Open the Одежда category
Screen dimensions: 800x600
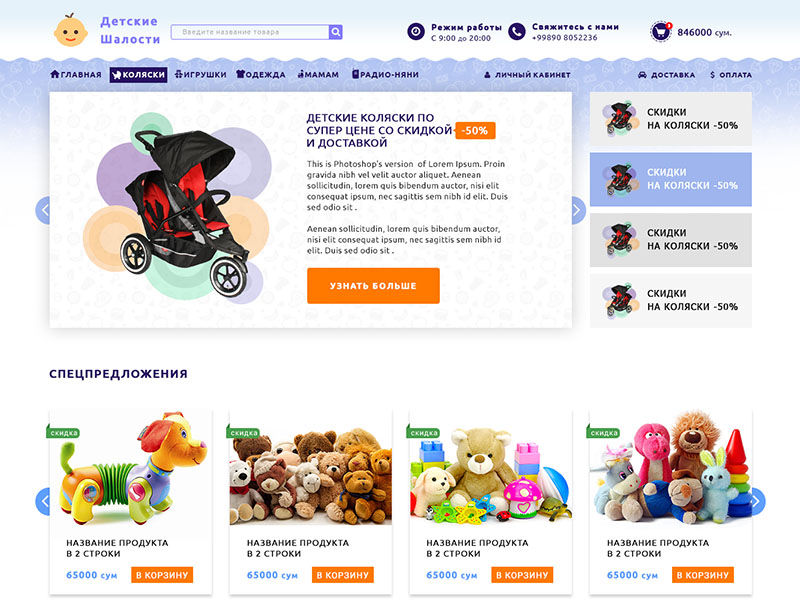261,74
